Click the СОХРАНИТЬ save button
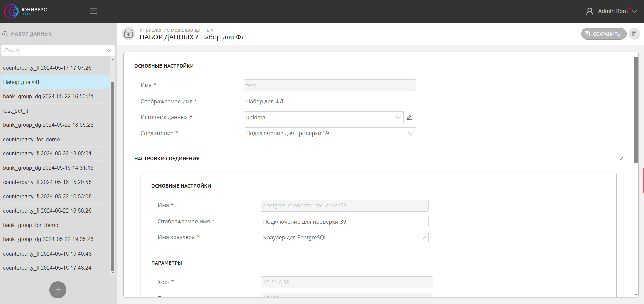Screen dimensions: 644x304 (x=603, y=34)
